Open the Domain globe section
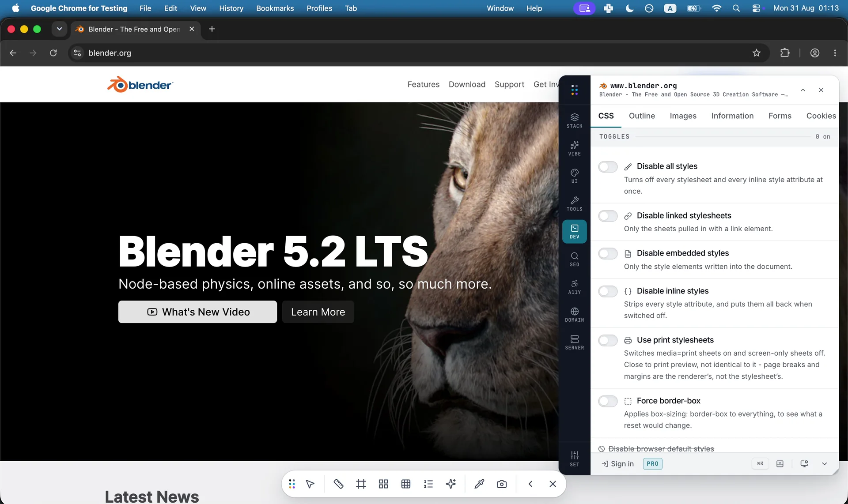The height and width of the screenshot is (504, 848). click(x=574, y=315)
